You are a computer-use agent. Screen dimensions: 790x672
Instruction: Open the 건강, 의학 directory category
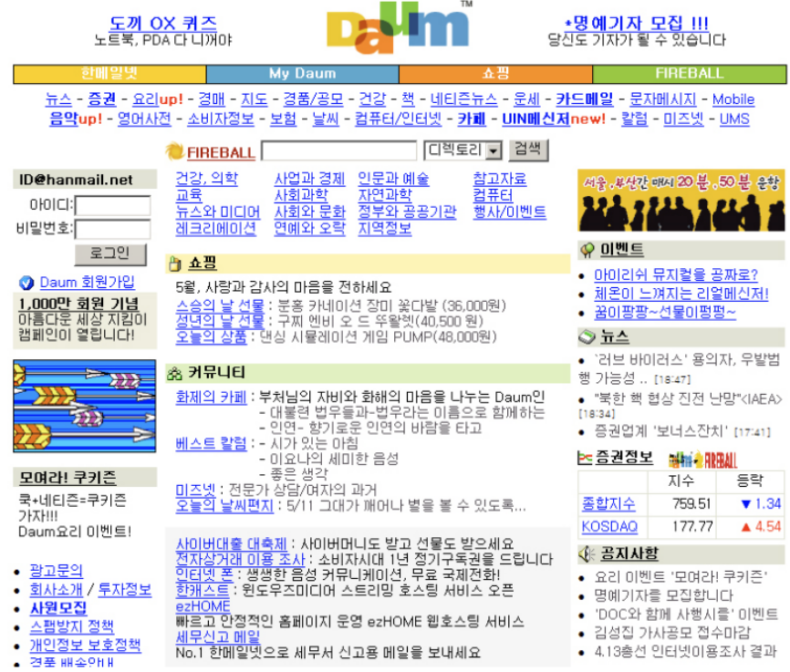[206, 179]
